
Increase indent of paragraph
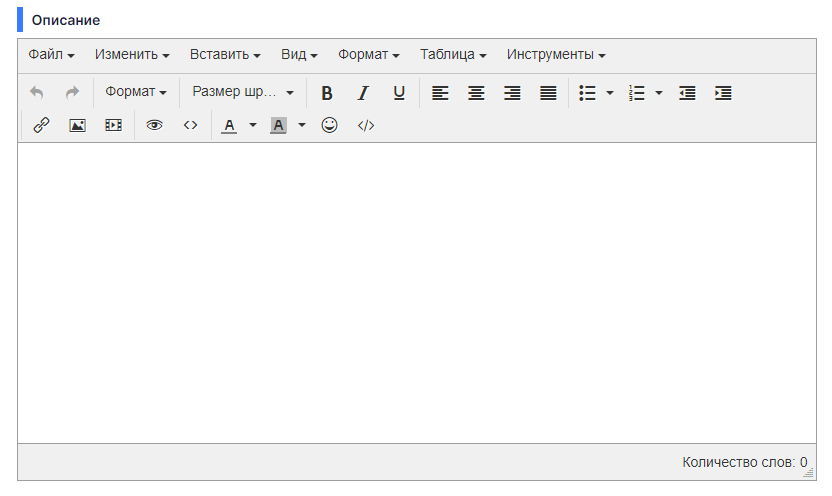[723, 93]
